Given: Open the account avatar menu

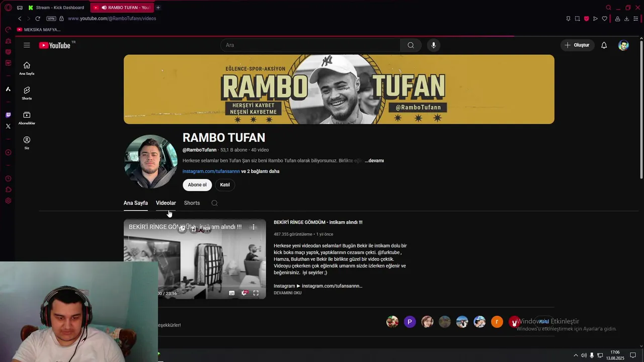Looking at the screenshot, I should pyautogui.click(x=623, y=45).
